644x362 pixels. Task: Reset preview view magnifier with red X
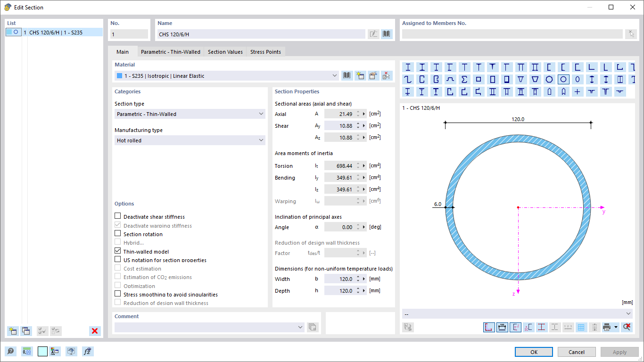(x=627, y=327)
